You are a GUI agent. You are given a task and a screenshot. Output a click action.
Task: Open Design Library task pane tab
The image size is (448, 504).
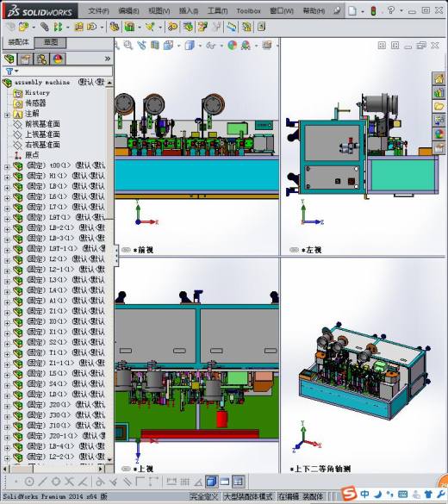point(439,93)
